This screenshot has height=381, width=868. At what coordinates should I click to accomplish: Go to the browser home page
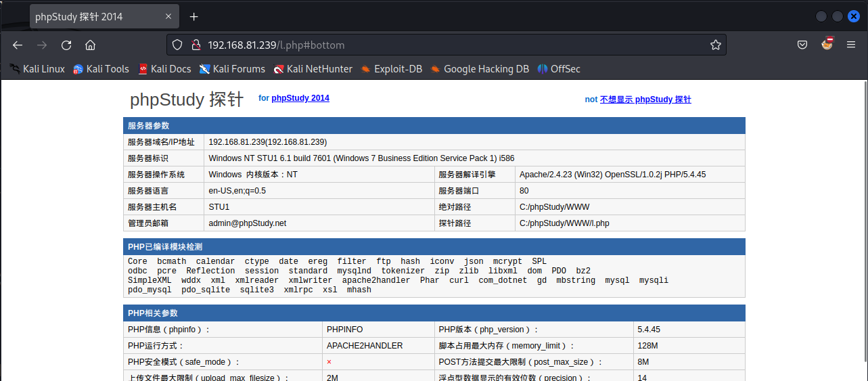tap(90, 45)
